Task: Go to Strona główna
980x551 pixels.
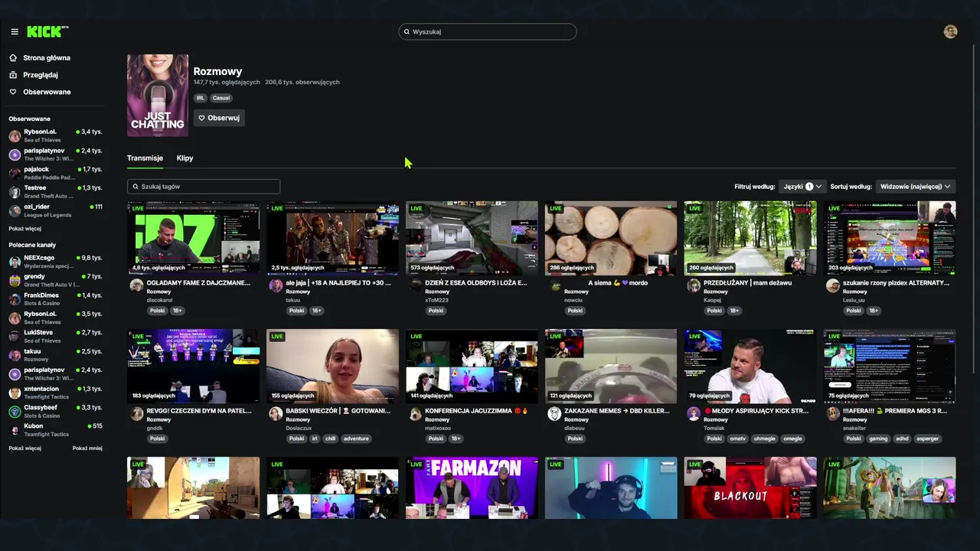Action: (47, 57)
